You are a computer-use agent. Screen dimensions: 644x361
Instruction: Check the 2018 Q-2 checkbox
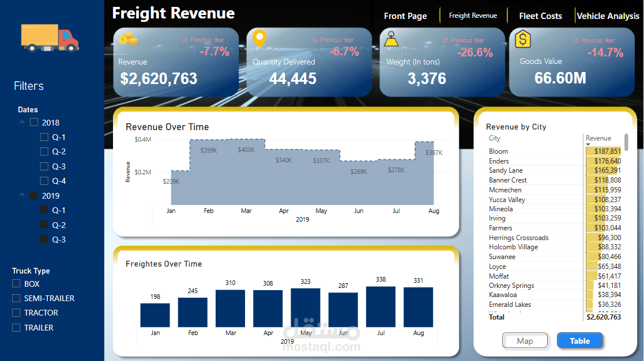click(44, 151)
